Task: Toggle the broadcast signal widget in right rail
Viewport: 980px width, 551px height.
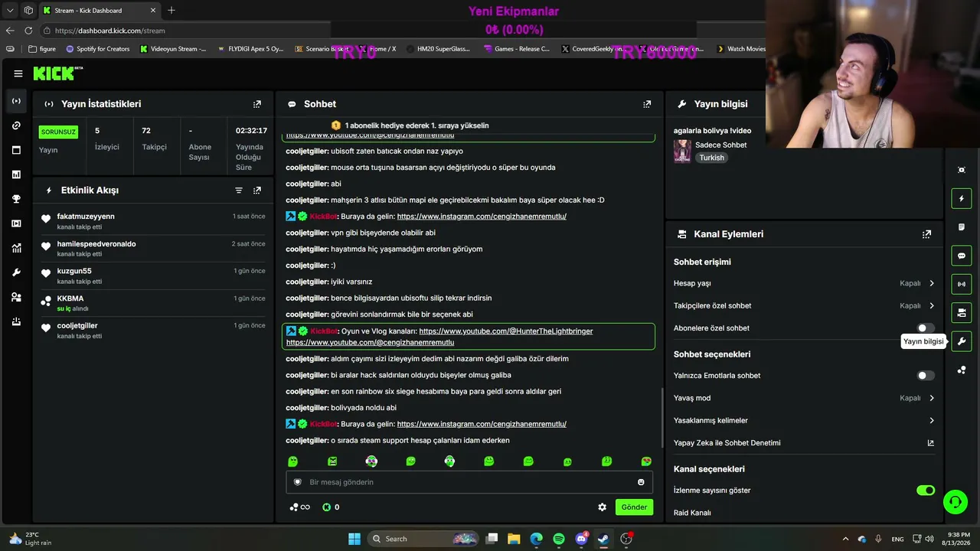Action: (962, 284)
